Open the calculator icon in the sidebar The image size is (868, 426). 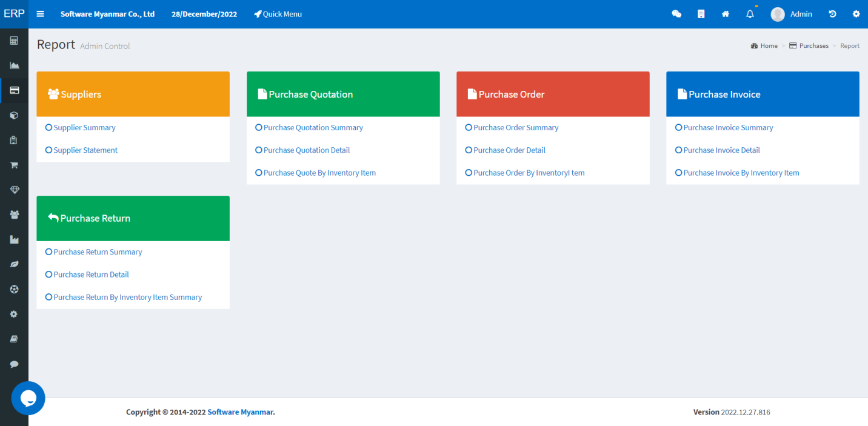(14, 41)
